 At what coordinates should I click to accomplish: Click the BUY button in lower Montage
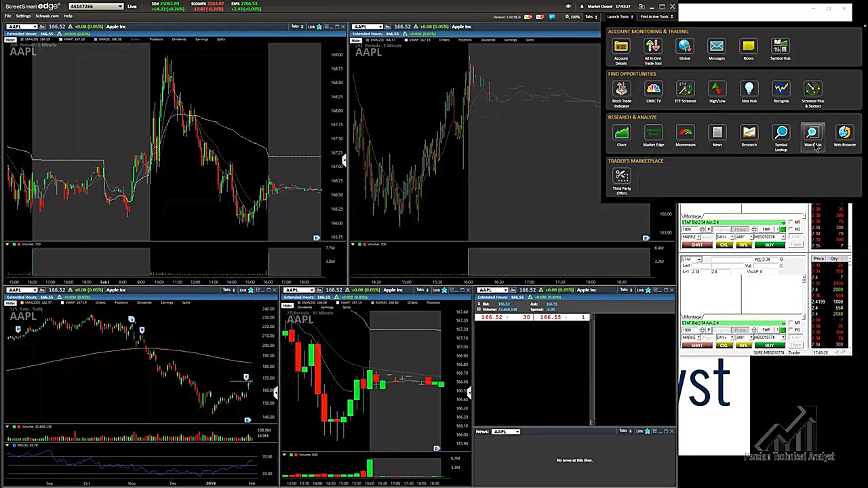coord(770,345)
